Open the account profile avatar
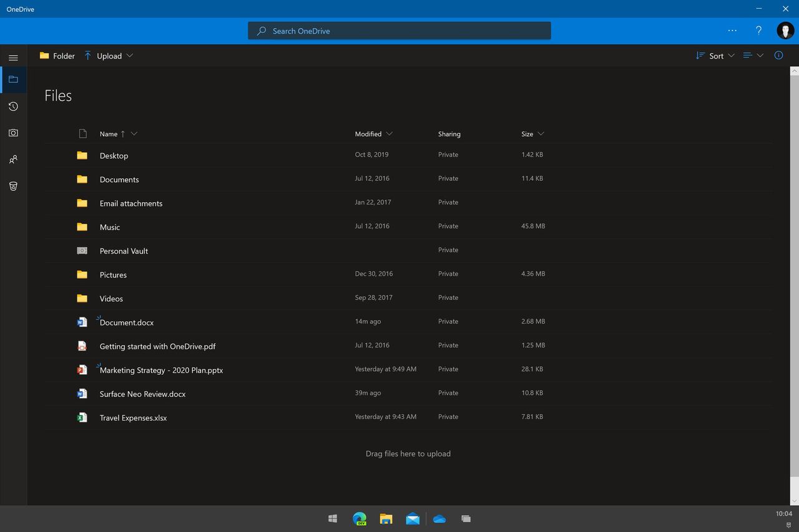Viewport: 799px width, 532px height. 785,31
